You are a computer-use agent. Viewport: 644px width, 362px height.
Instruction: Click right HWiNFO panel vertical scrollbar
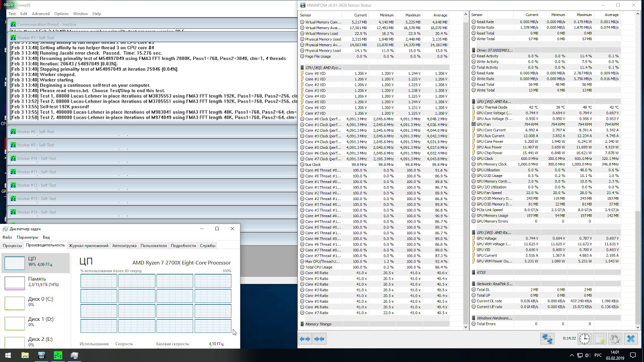[638, 171]
